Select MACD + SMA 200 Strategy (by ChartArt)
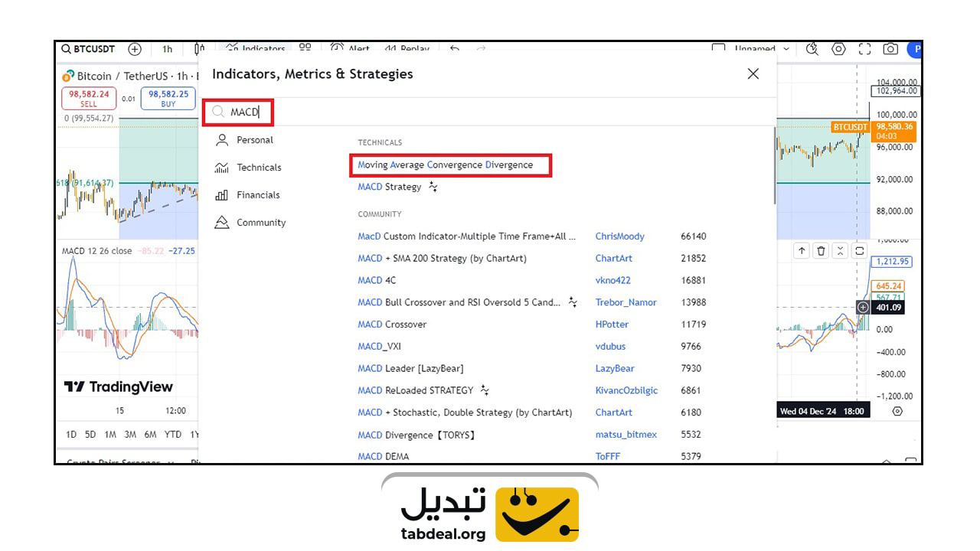Viewport: 980px width, 551px height. [x=443, y=259]
